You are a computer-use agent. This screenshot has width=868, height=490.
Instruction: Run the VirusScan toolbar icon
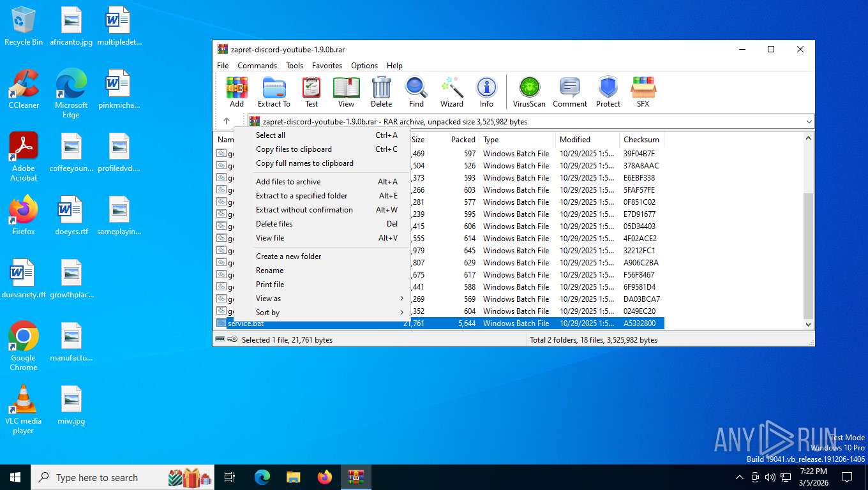529,92
